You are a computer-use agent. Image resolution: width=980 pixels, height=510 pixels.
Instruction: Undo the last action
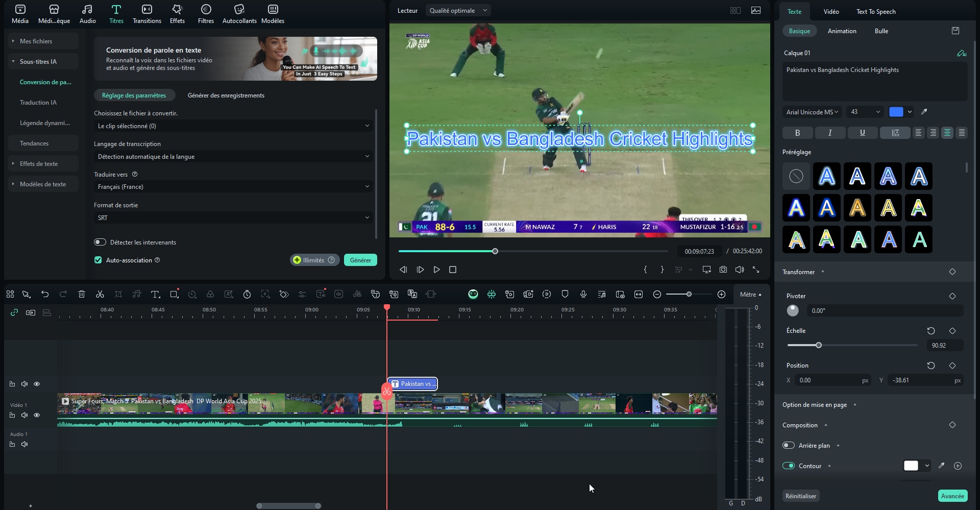tap(44, 294)
